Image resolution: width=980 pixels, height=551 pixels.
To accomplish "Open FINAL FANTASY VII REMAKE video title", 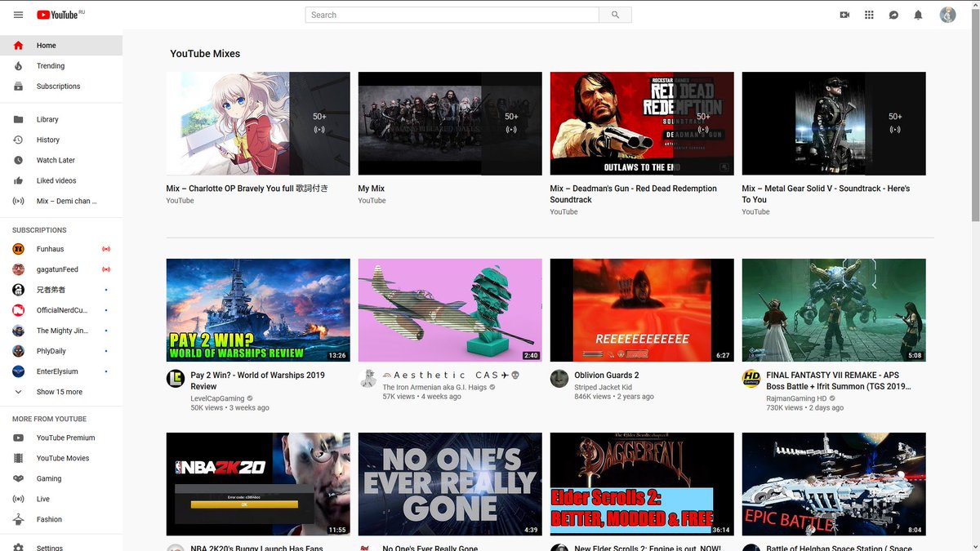I will tap(839, 381).
